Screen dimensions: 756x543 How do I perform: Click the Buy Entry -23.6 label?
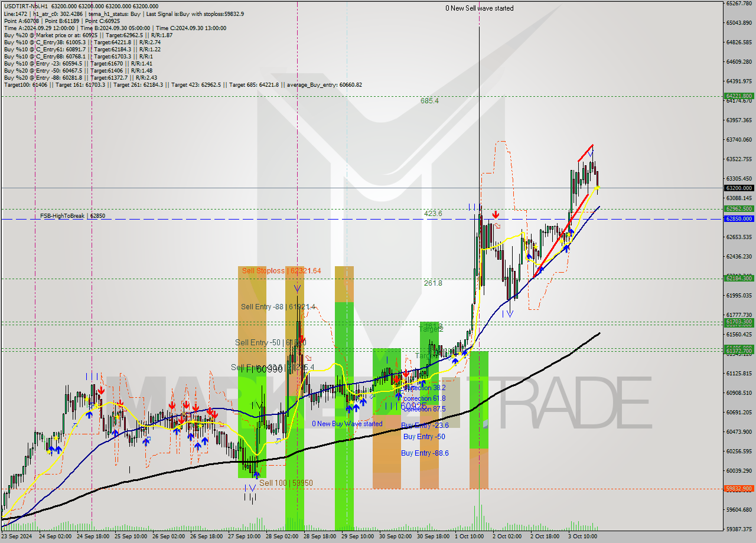425,425
